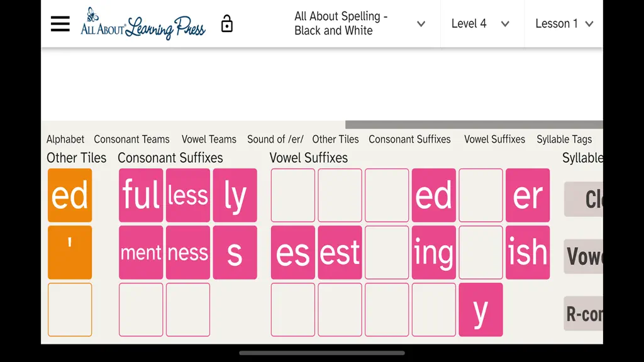Select the orange 'ed' tile
The height and width of the screenshot is (362, 644).
click(x=70, y=195)
